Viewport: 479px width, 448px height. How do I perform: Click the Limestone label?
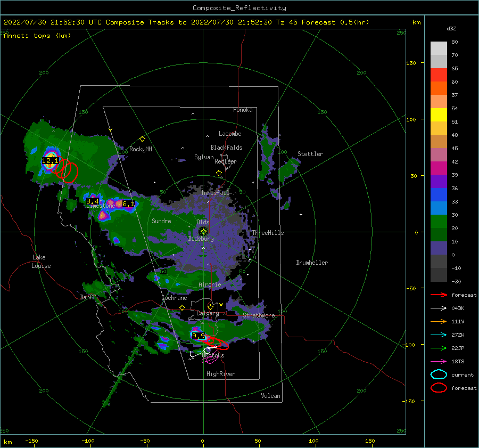click(x=101, y=206)
